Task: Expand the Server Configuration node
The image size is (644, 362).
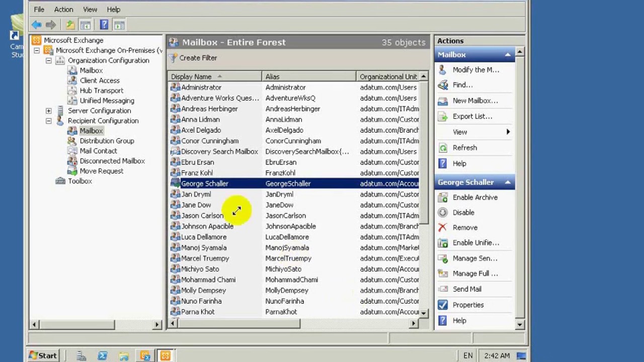Action: click(x=48, y=111)
